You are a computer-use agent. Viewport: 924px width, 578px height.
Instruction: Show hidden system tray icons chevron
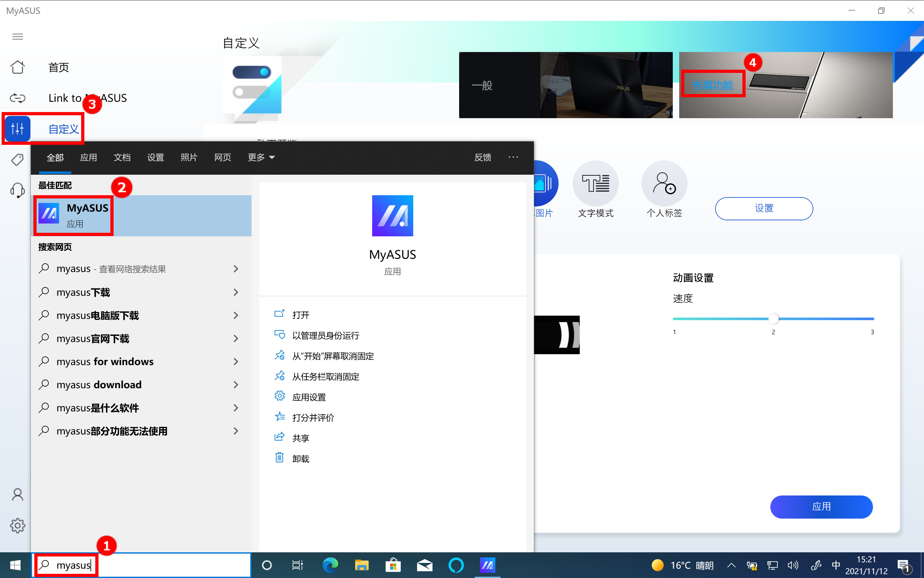731,565
